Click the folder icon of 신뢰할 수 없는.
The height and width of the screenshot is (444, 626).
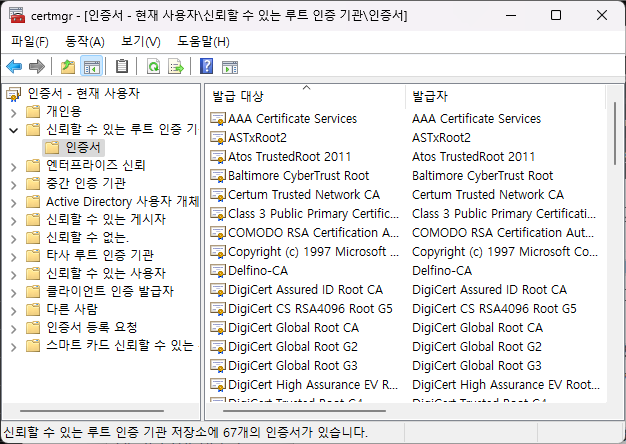click(33, 238)
